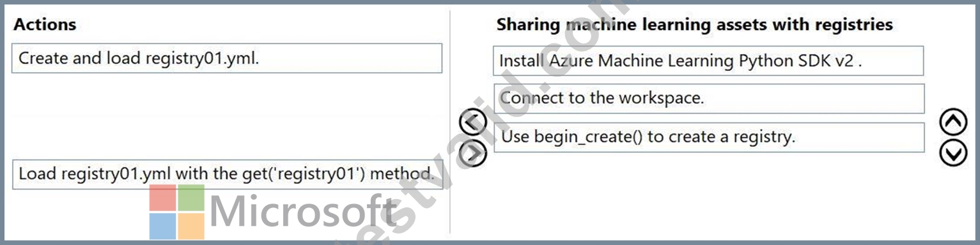The height and width of the screenshot is (245, 980).
Task: Select 'Install Azure Machine Learning Python SDK v2'
Action: (708, 61)
